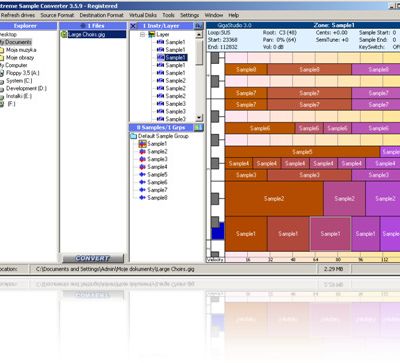Click the Floppy 3,5 (A:) drive icon
This screenshot has width=400, height=363.
(x=2, y=73)
